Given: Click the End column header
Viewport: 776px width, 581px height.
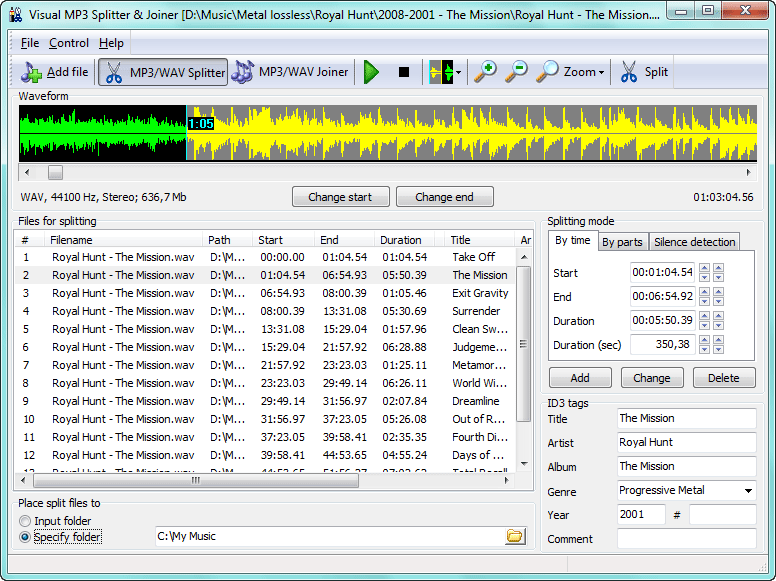Looking at the screenshot, I should point(344,240).
